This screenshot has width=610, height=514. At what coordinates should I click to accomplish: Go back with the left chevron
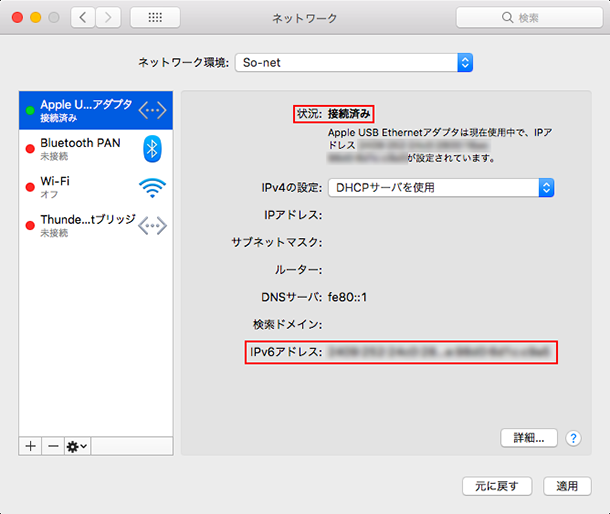[x=83, y=18]
